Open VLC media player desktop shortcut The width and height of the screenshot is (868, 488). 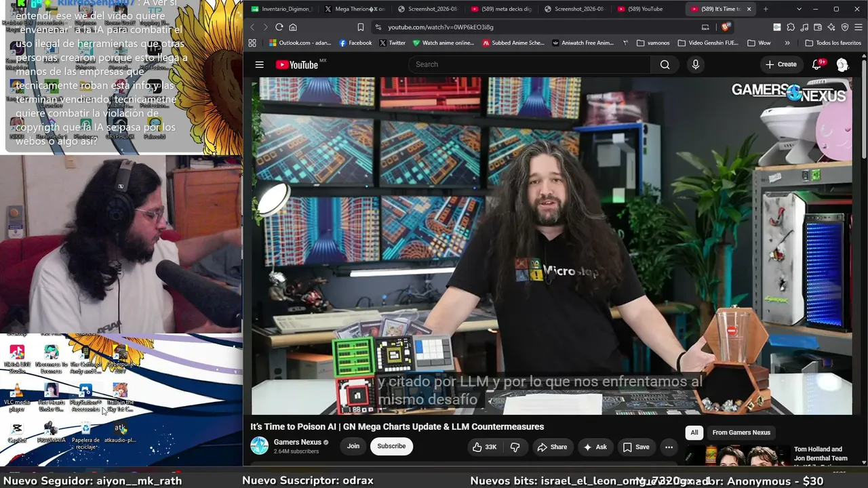tap(17, 398)
